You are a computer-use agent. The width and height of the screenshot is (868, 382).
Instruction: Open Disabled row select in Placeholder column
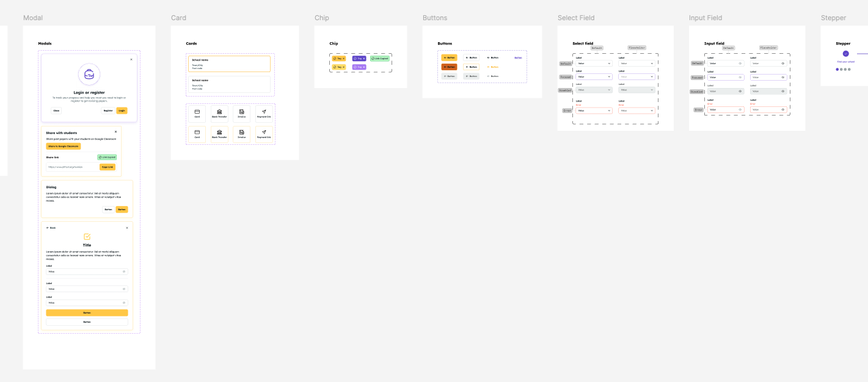coord(636,90)
